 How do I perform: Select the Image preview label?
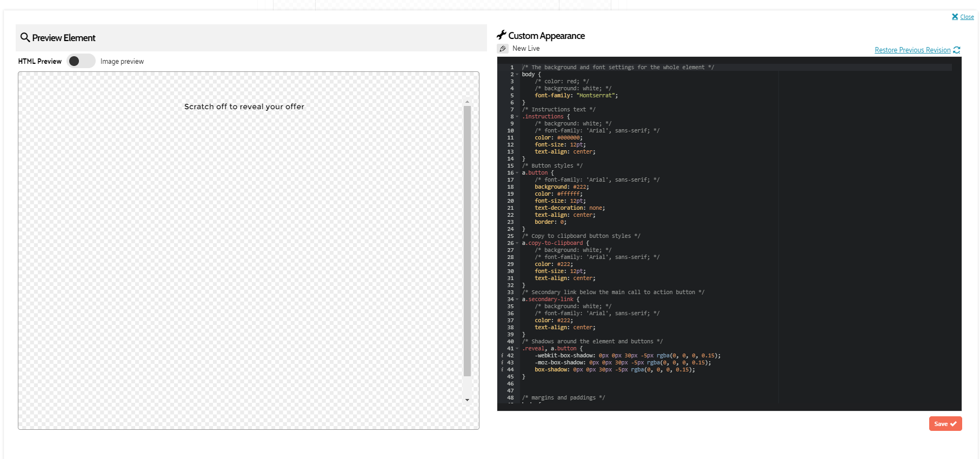[x=122, y=62]
